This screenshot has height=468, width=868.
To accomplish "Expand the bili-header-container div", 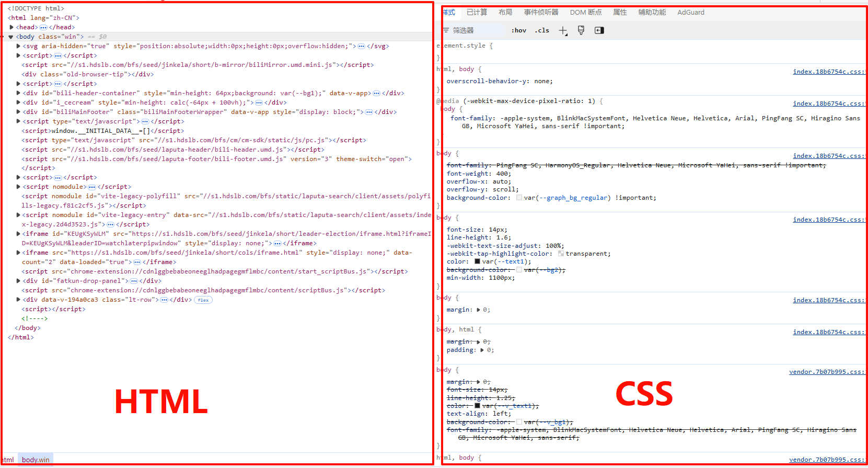I will point(18,93).
